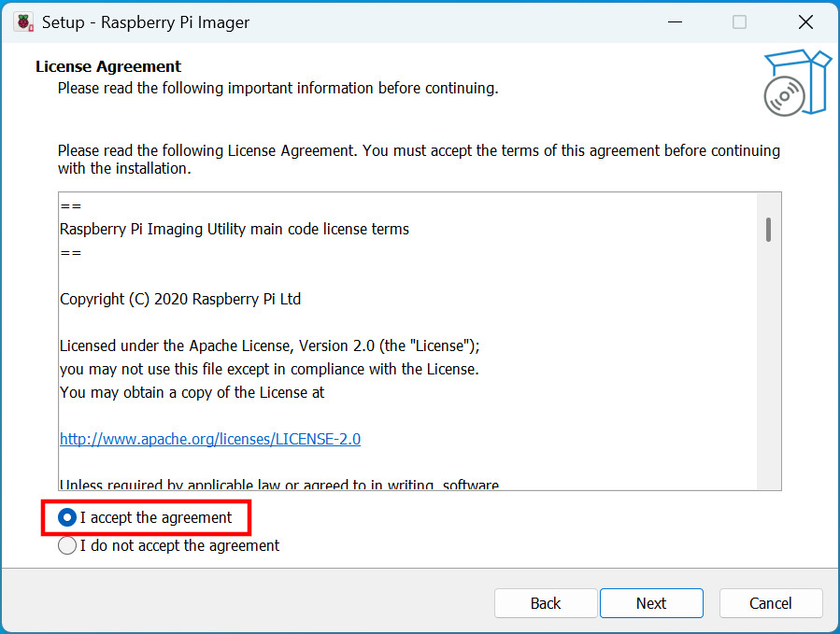Open the Apache LICENSE-2.0 hyperlink
This screenshot has height=634, width=840.
[x=210, y=439]
